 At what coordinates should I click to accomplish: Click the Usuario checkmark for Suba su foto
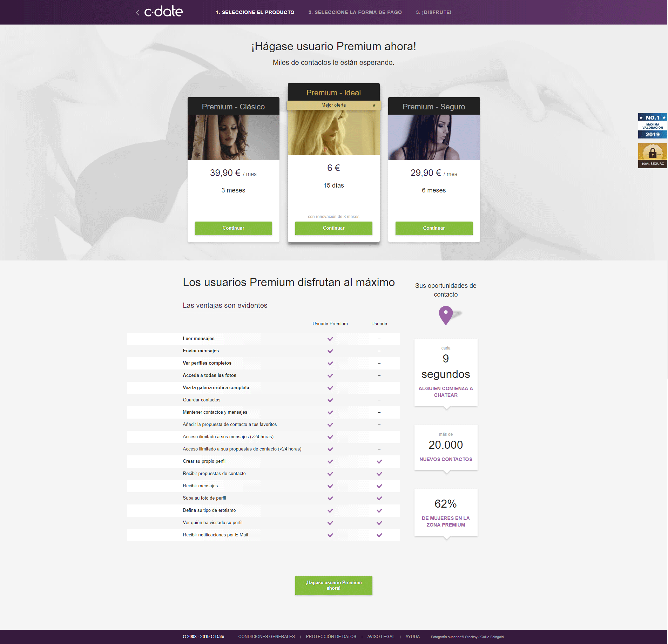tap(379, 499)
